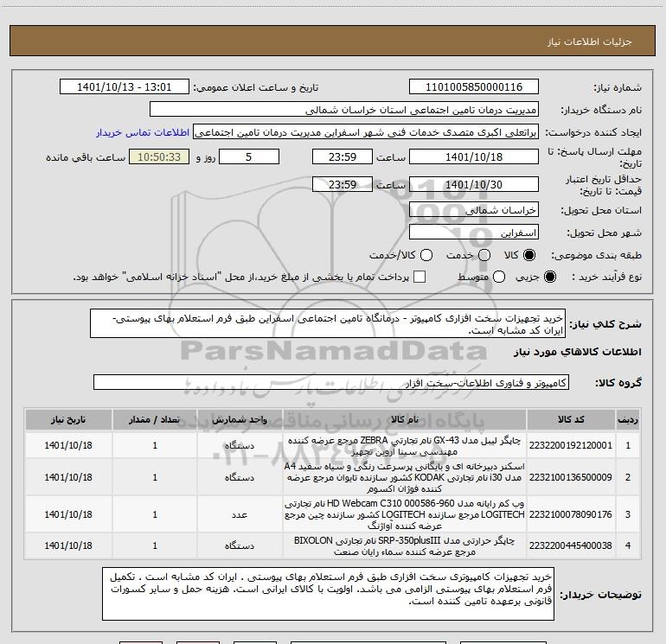Click the اطلاعات کالاهای مورد نیاز heading

[x=577, y=352]
